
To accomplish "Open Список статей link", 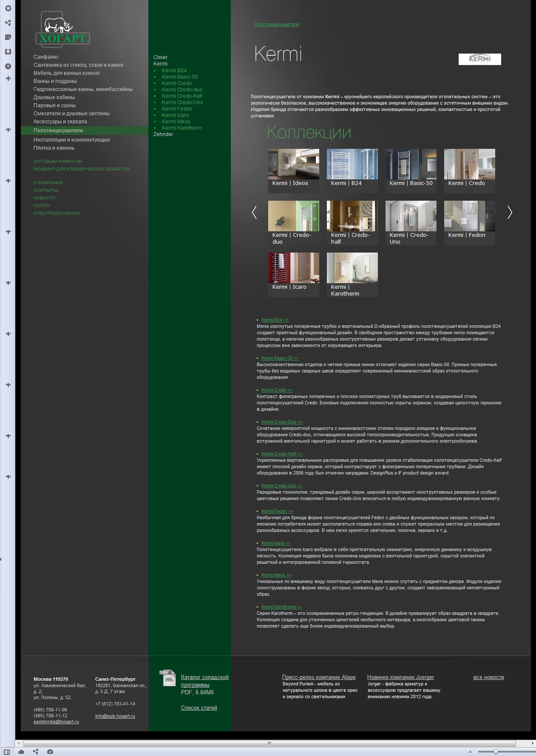I will 199,708.
